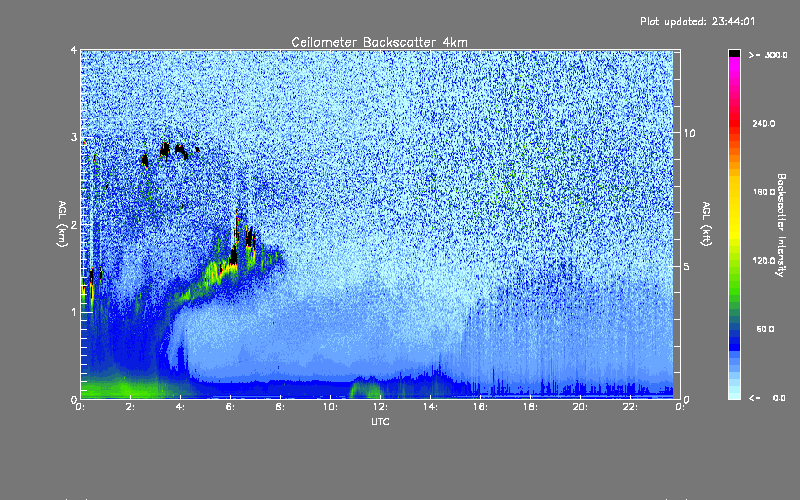Viewport: 800px width, 500px height.
Task: Click the 'Ceilometer Backscatter 4km' title
Action: (379, 42)
